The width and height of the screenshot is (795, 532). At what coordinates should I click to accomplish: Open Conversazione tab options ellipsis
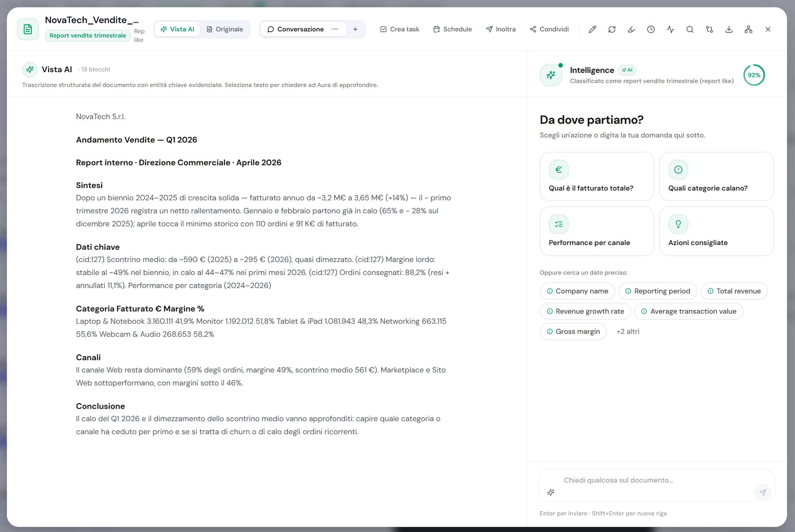[335, 29]
